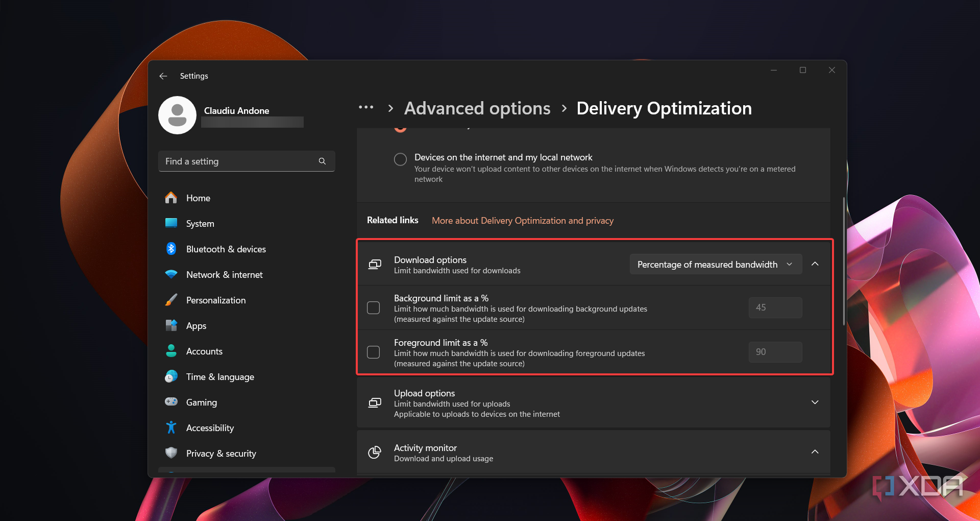The image size is (980, 521).
Task: Open More about Delivery Optimization link
Action: [x=523, y=221]
